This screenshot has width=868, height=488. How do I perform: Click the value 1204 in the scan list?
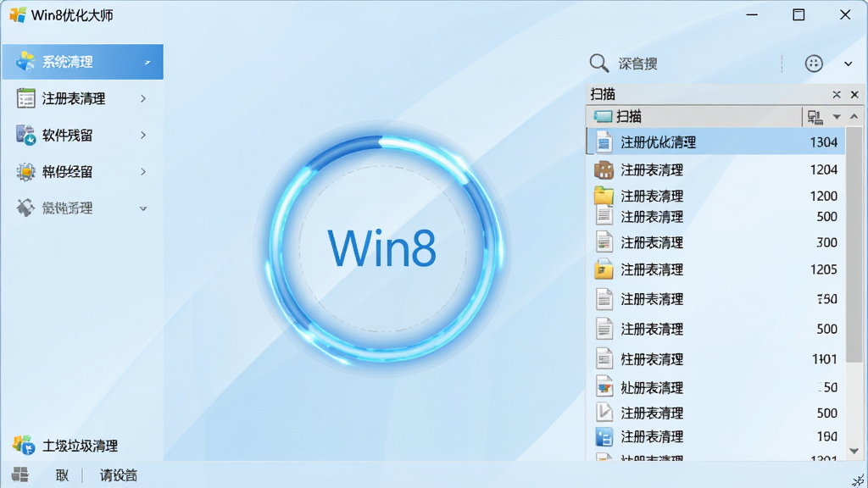click(824, 169)
